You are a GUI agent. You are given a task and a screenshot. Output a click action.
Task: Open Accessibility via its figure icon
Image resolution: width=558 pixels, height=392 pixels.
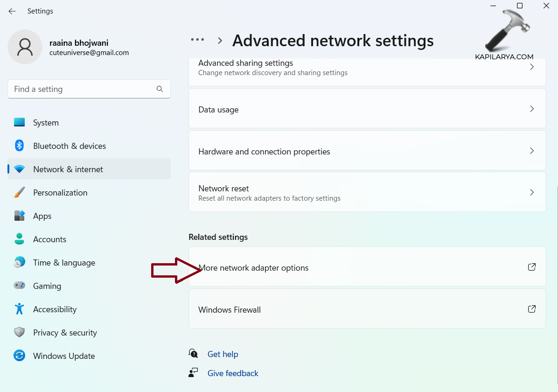(x=19, y=309)
